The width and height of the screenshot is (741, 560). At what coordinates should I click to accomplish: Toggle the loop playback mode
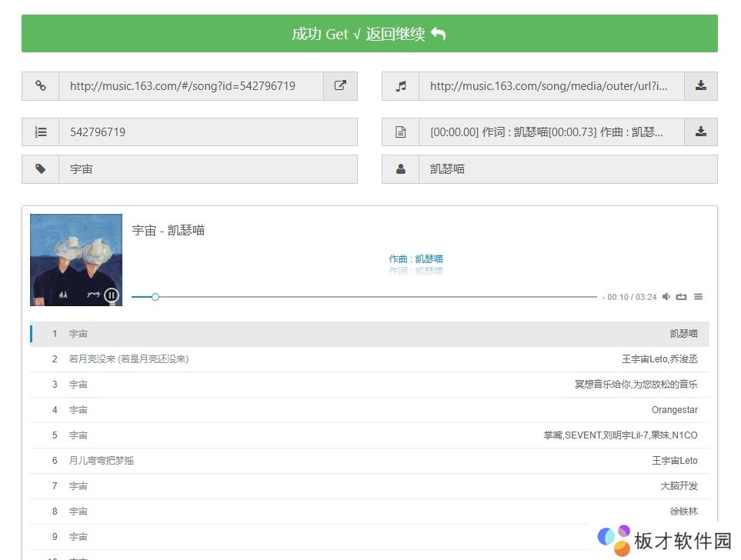681,297
